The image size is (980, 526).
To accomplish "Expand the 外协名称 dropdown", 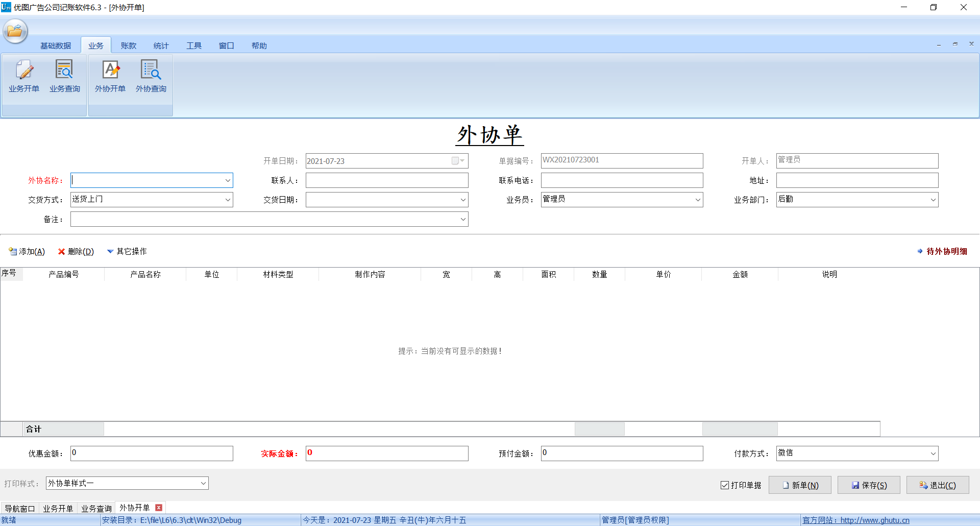I will tap(228, 180).
